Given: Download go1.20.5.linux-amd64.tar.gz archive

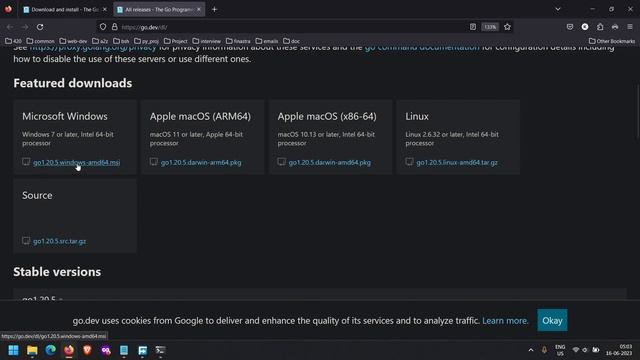Looking at the screenshot, I should click(457, 162).
